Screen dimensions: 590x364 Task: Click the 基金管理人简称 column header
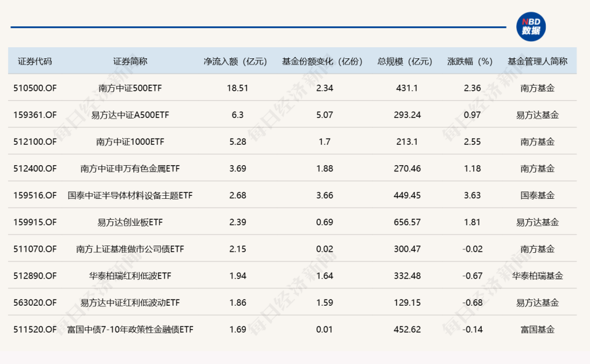click(x=537, y=61)
